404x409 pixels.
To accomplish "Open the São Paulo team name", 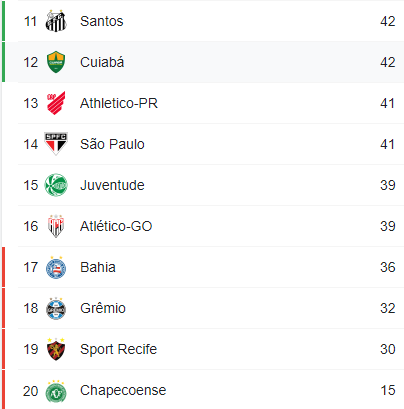I will coord(112,144).
